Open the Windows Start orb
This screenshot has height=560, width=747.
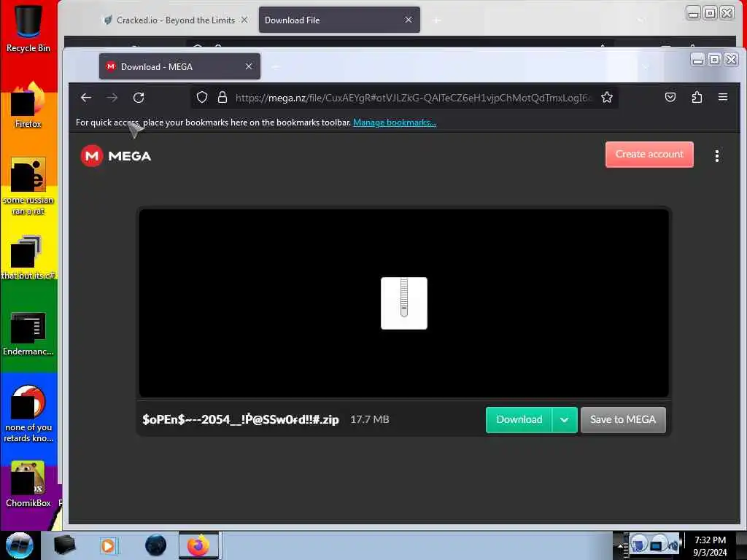20,545
